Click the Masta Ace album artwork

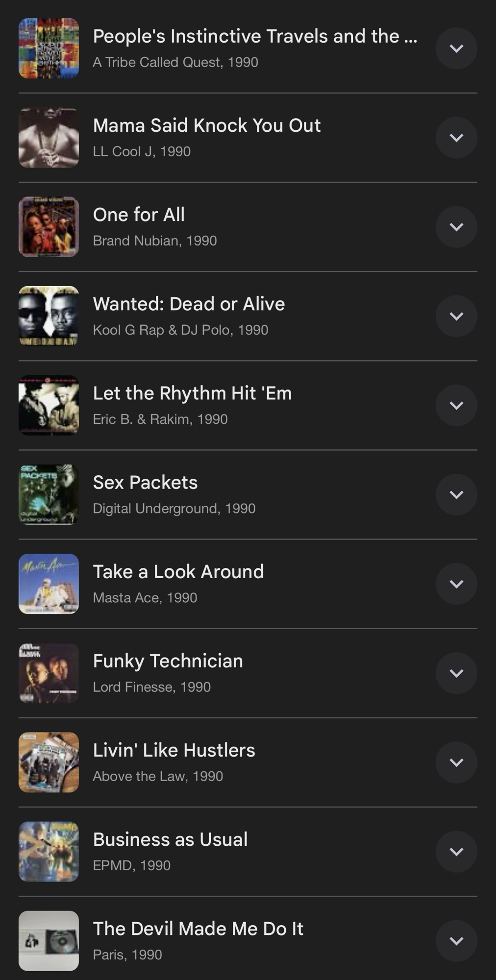click(49, 584)
